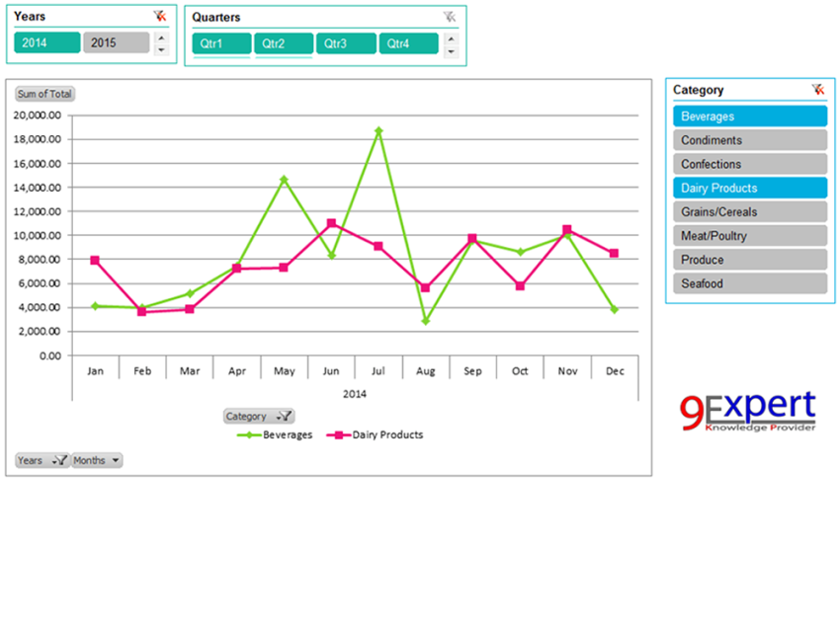Viewport: 840px width, 630px height.
Task: Select Condiments in Category slicer
Action: pos(750,140)
